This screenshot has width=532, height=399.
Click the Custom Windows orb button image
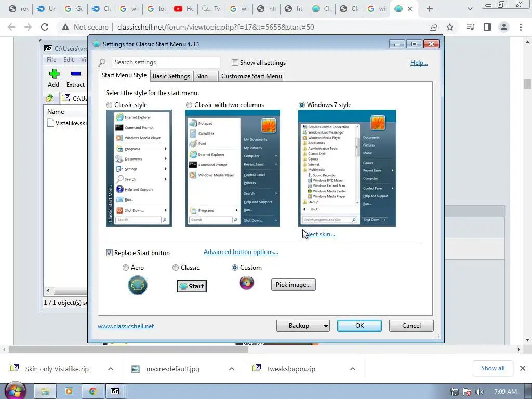[x=247, y=283]
